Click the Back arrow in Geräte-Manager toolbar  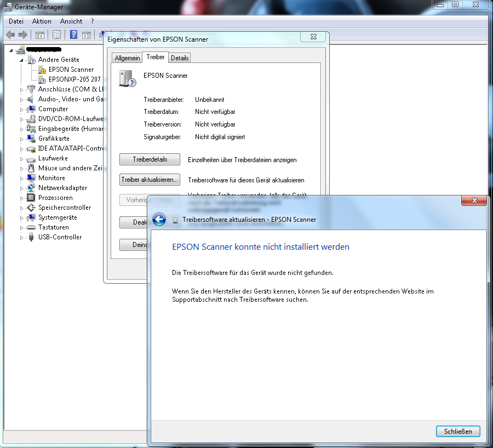click(10, 35)
